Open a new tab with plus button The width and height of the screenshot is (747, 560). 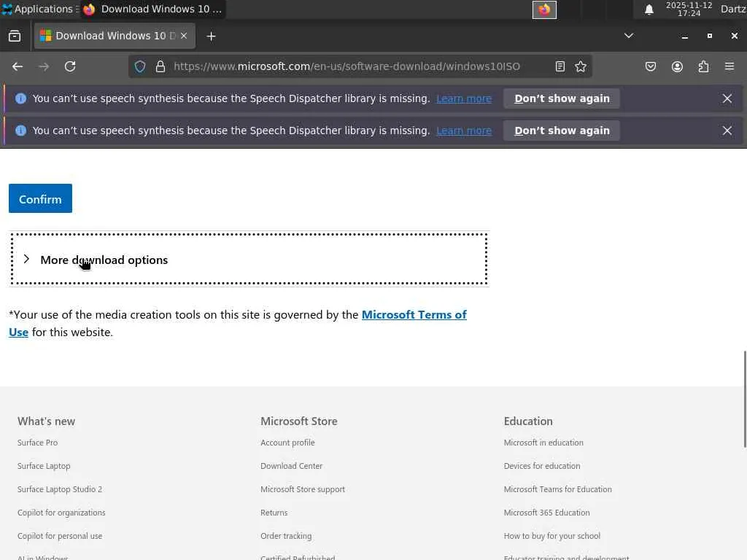tap(211, 36)
